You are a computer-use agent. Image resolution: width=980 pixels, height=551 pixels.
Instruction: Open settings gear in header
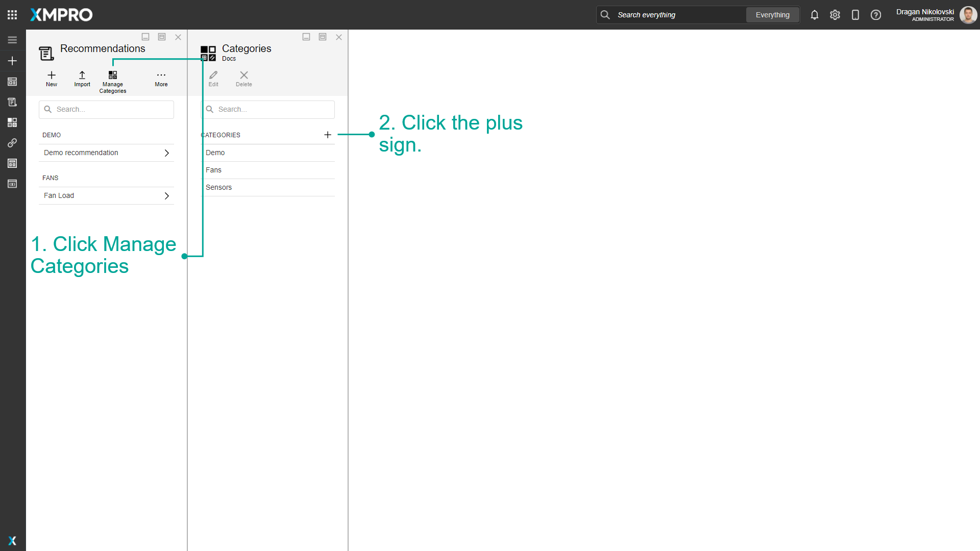[835, 15]
